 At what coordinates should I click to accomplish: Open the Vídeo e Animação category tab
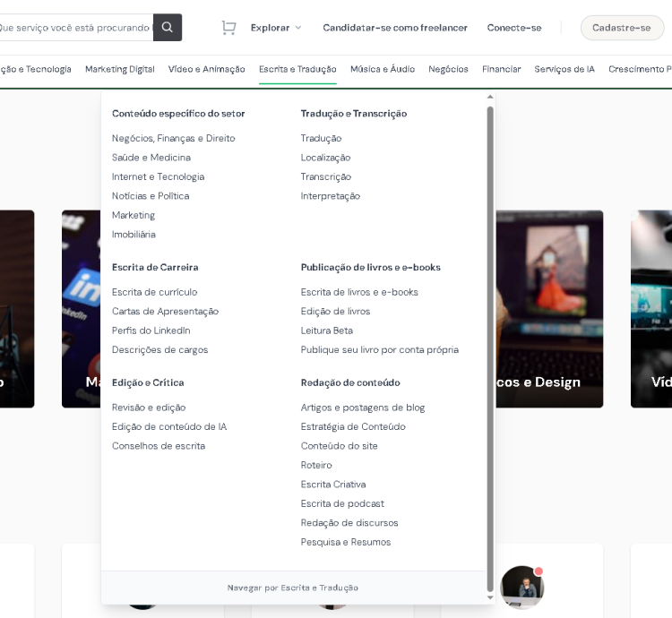206,69
